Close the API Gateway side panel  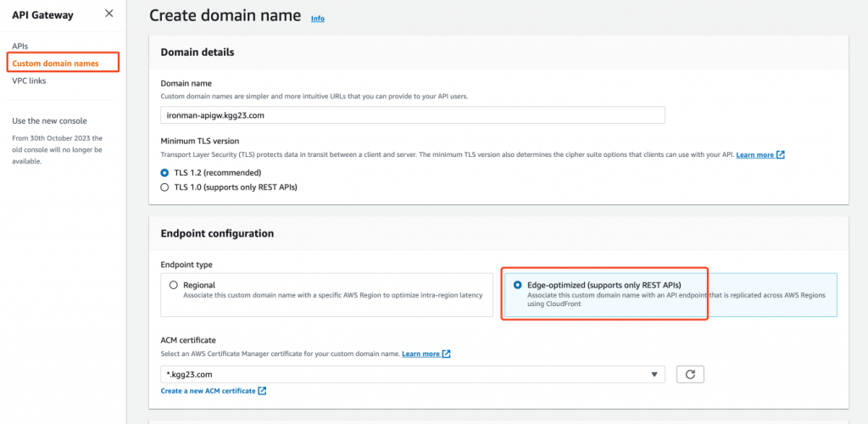pyautogui.click(x=109, y=14)
